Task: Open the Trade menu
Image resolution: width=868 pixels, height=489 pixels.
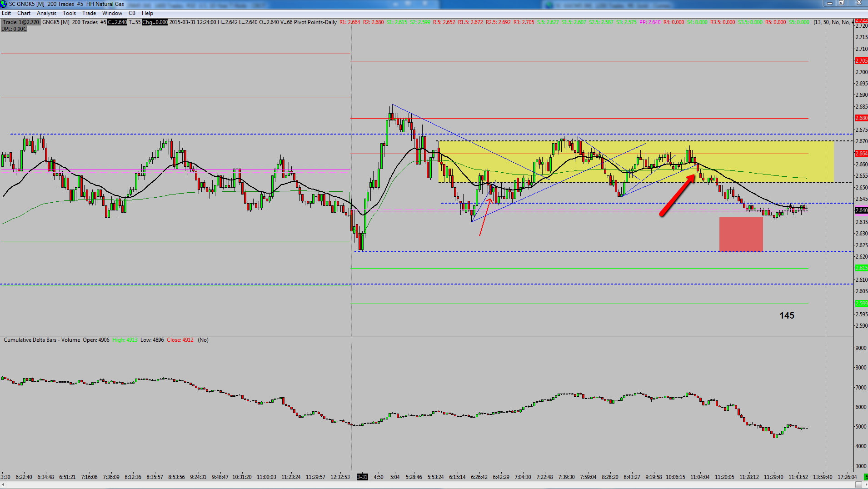Action: (89, 13)
